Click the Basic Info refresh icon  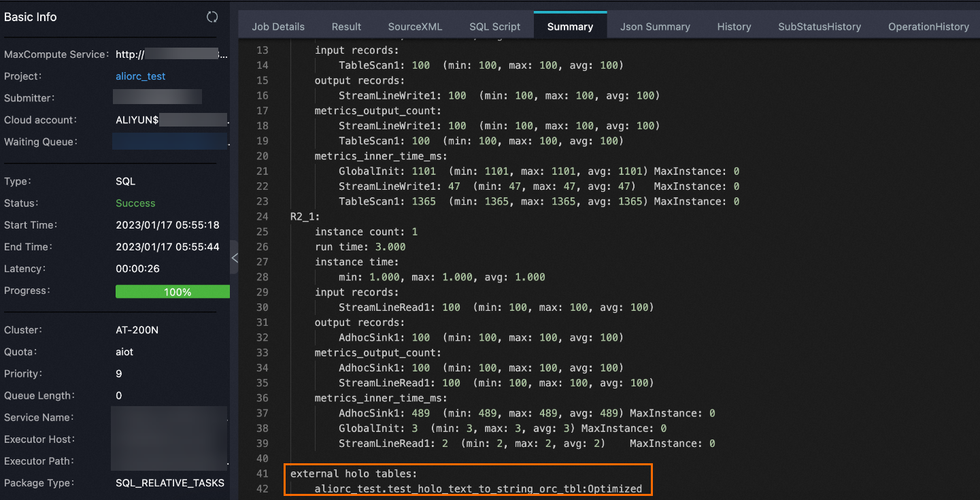(x=212, y=17)
